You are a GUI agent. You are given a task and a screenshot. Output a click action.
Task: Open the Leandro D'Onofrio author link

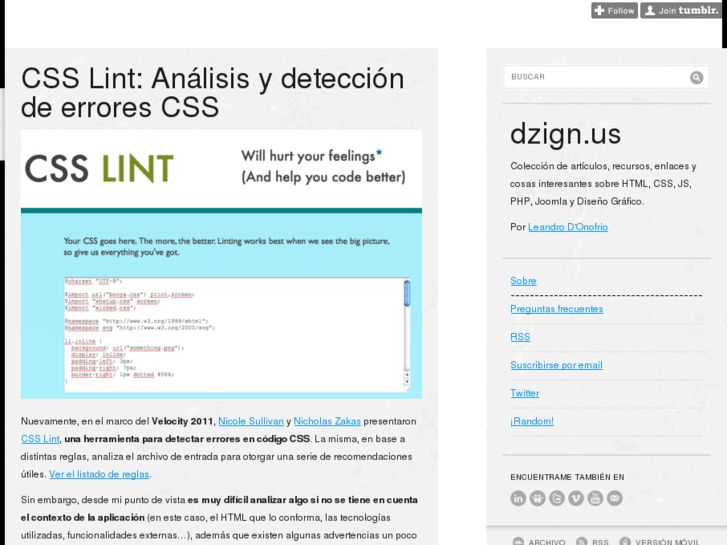click(568, 227)
